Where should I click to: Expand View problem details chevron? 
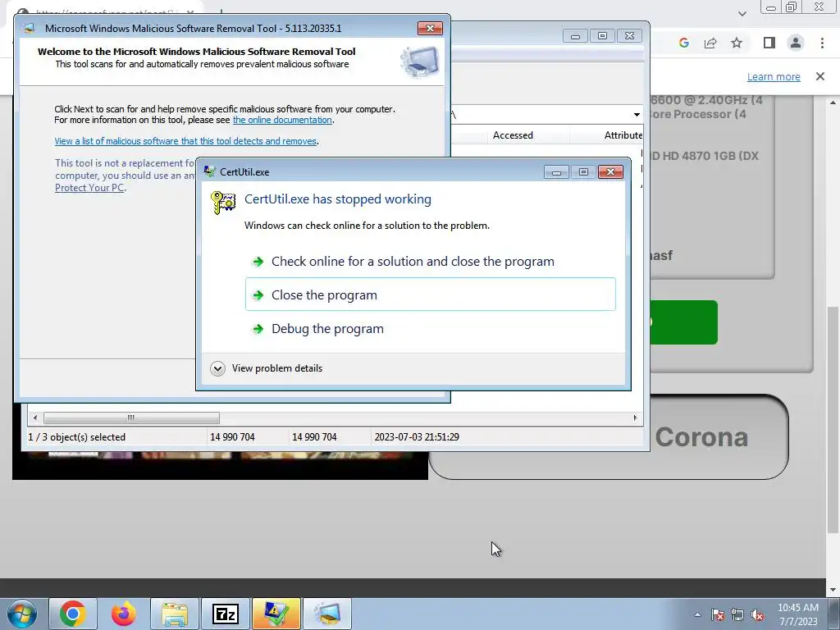[217, 368]
